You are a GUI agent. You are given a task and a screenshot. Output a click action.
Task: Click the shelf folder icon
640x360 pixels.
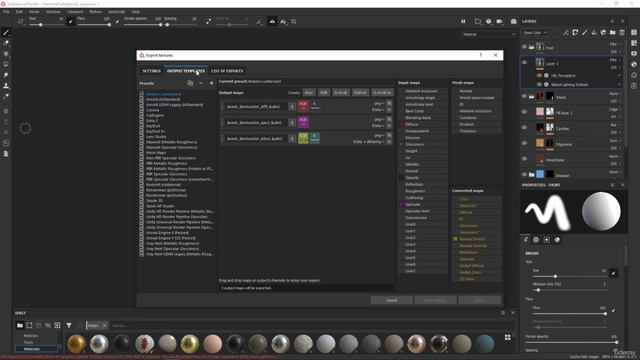click(x=20, y=325)
